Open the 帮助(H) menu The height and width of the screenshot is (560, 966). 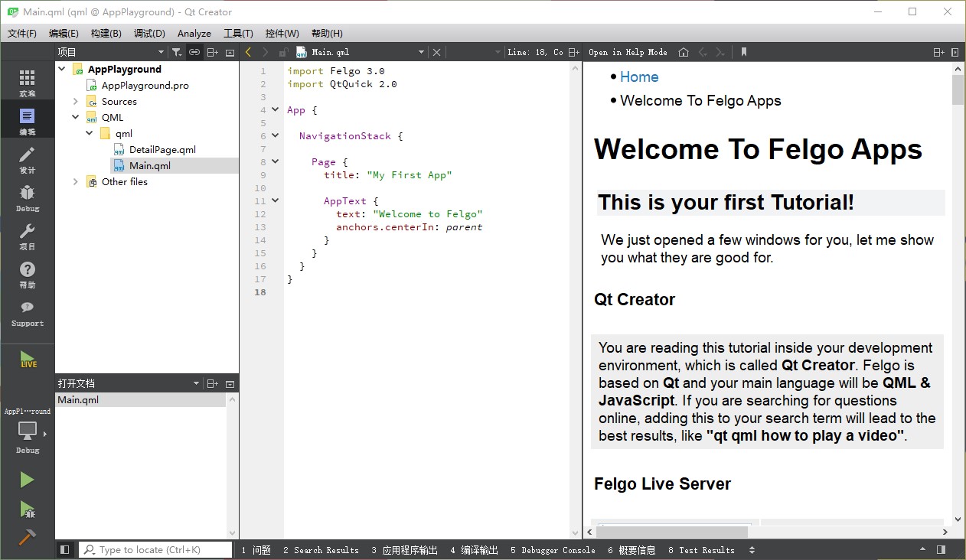tap(327, 33)
